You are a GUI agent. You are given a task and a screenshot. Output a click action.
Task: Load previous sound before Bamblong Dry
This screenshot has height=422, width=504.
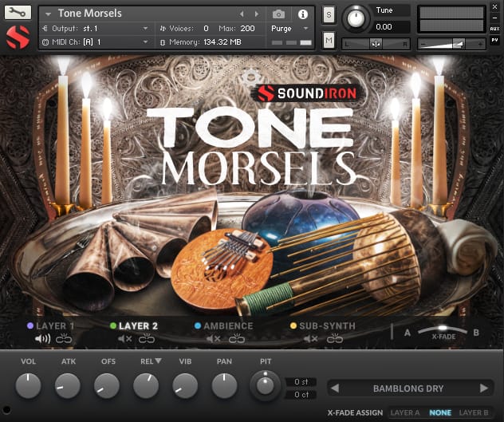[x=335, y=388]
